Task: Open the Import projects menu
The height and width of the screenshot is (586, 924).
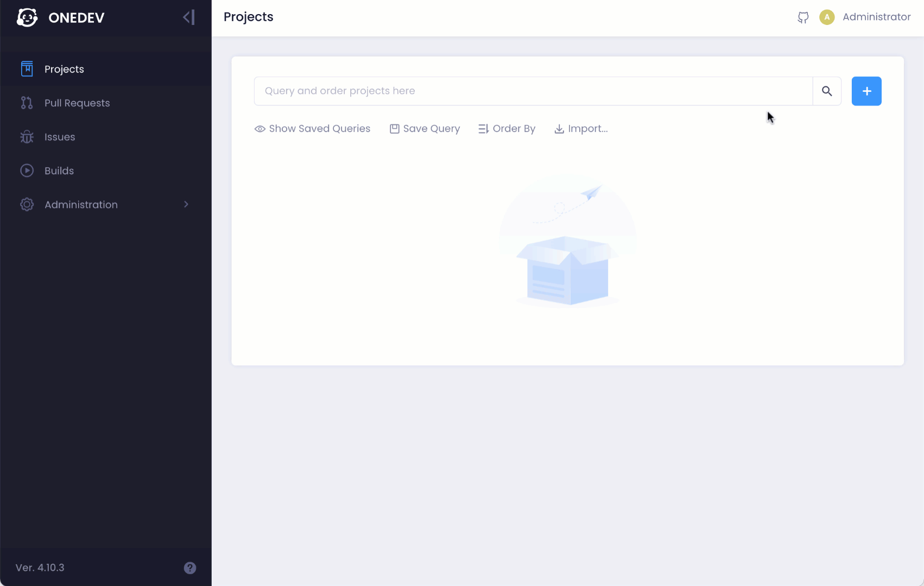Action: point(580,129)
